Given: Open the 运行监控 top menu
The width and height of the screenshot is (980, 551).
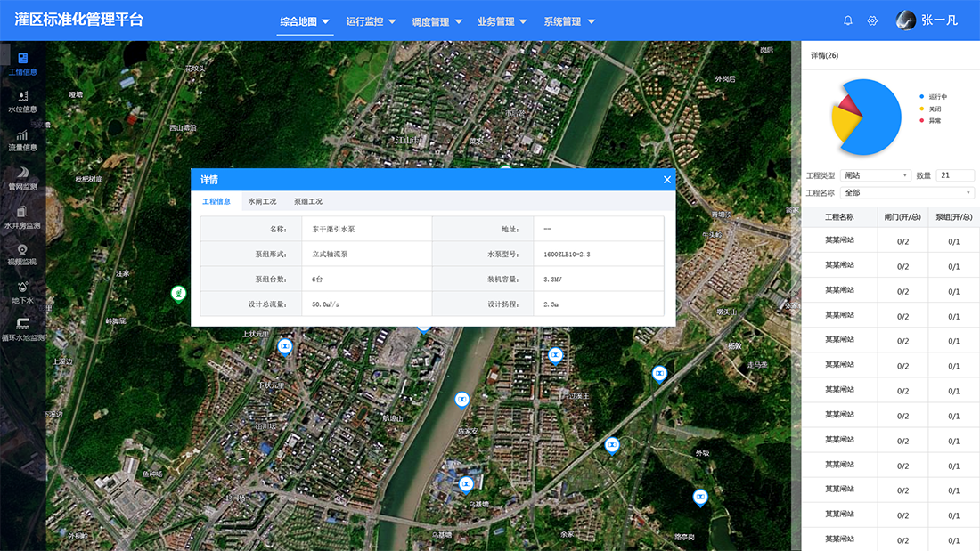Looking at the screenshot, I should 371,21.
